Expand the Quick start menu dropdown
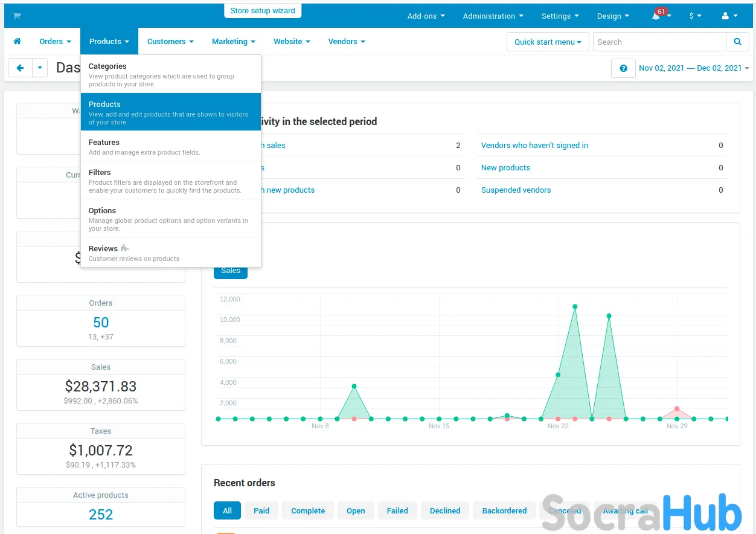The height and width of the screenshot is (534, 756). (x=548, y=42)
